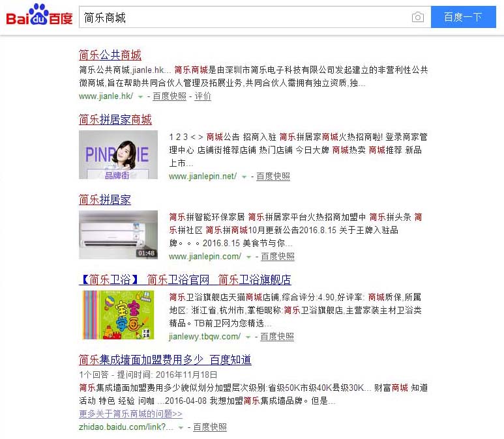
Task: Open the 简乐拼居家 result title
Action: click(105, 199)
